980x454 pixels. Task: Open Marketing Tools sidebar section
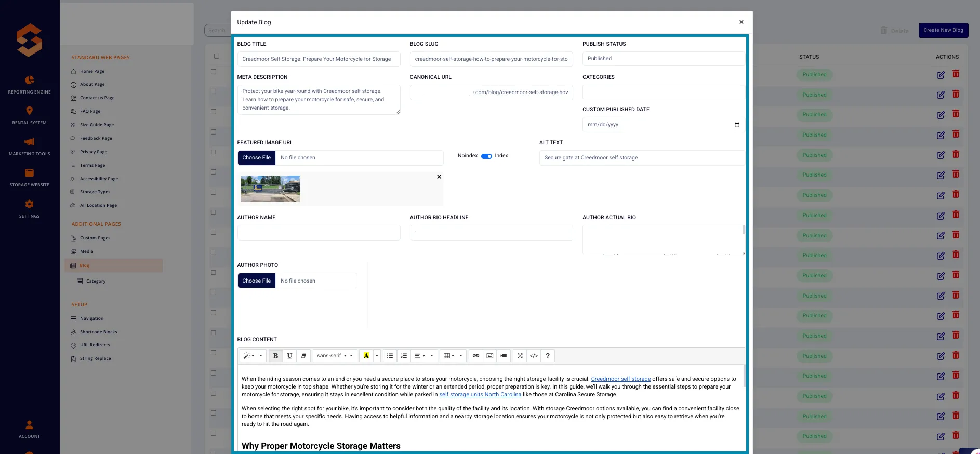(30, 146)
